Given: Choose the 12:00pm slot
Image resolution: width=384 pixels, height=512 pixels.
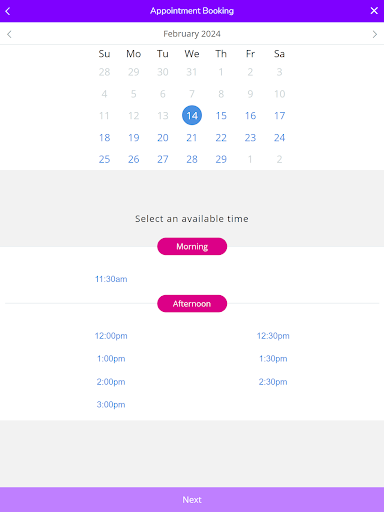Looking at the screenshot, I should coord(111,336).
